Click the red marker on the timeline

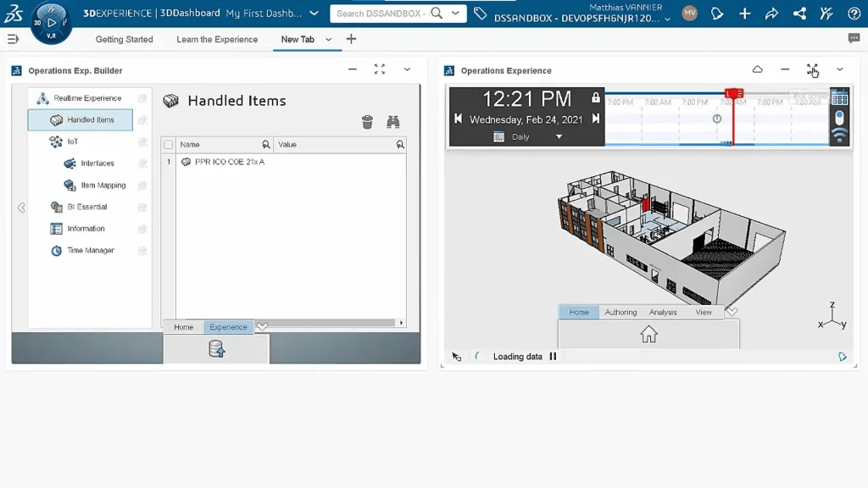tap(734, 93)
